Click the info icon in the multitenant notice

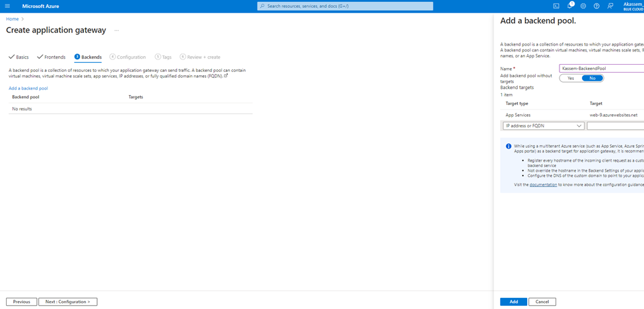(509, 146)
